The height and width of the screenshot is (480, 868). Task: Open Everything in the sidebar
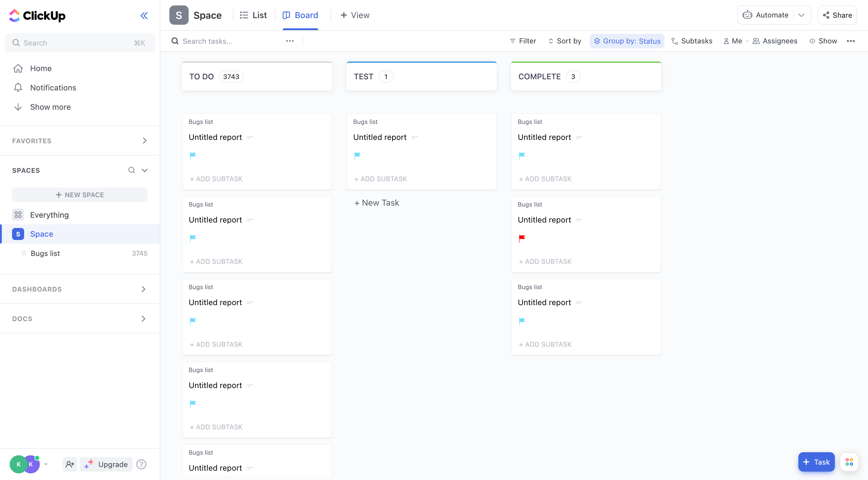pyautogui.click(x=49, y=215)
